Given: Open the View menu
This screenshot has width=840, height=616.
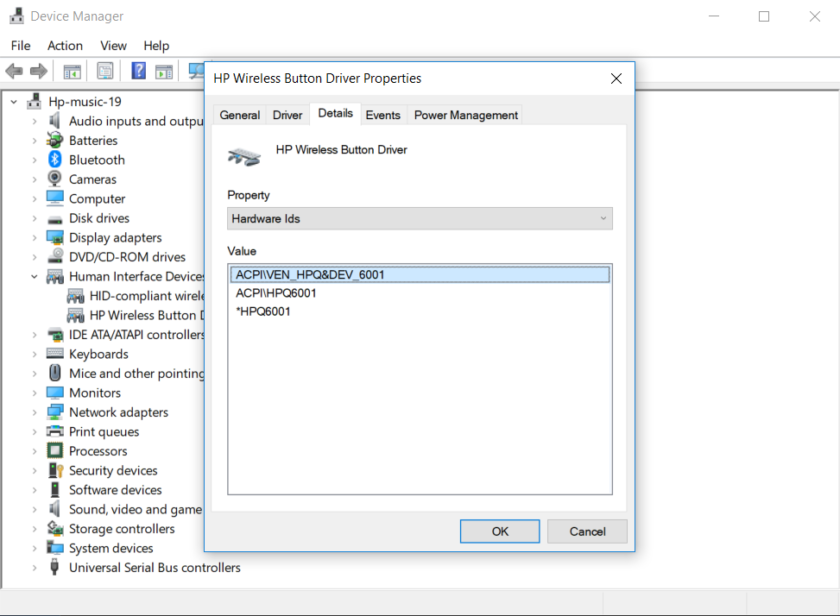Looking at the screenshot, I should point(113,46).
